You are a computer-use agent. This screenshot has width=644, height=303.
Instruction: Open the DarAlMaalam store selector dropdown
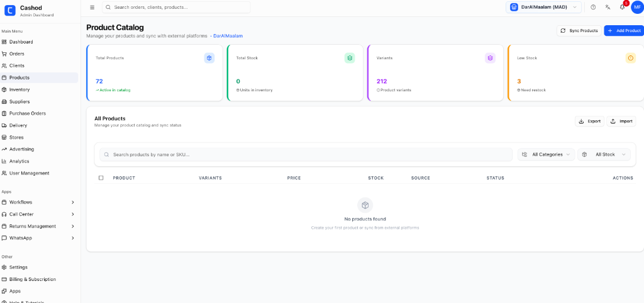pos(543,7)
